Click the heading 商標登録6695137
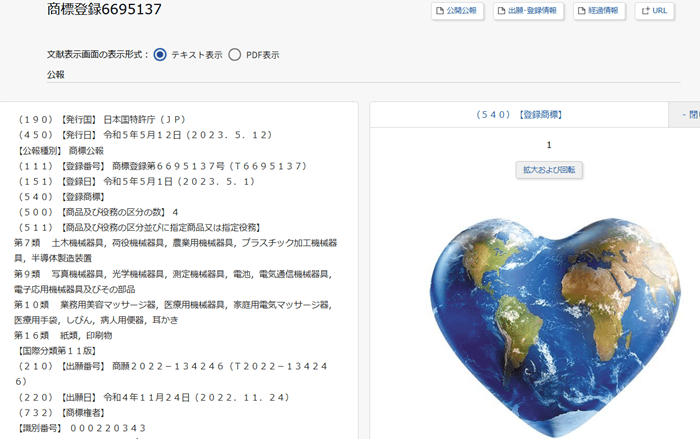700x439 pixels. coord(104,9)
